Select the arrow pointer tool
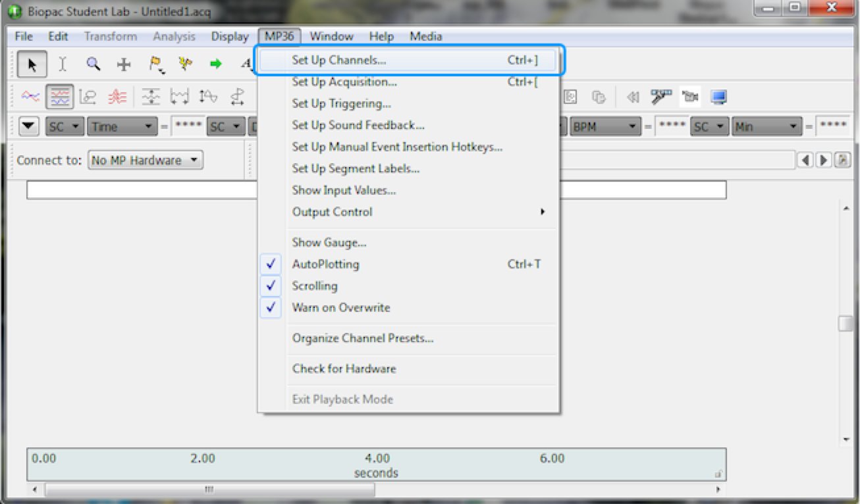The width and height of the screenshot is (860, 504). [x=32, y=64]
